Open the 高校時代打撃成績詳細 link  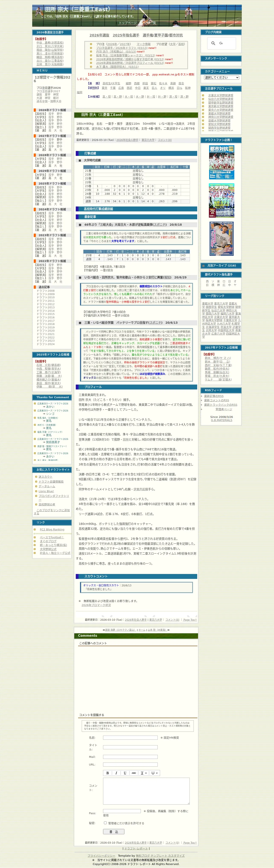(x=98, y=209)
